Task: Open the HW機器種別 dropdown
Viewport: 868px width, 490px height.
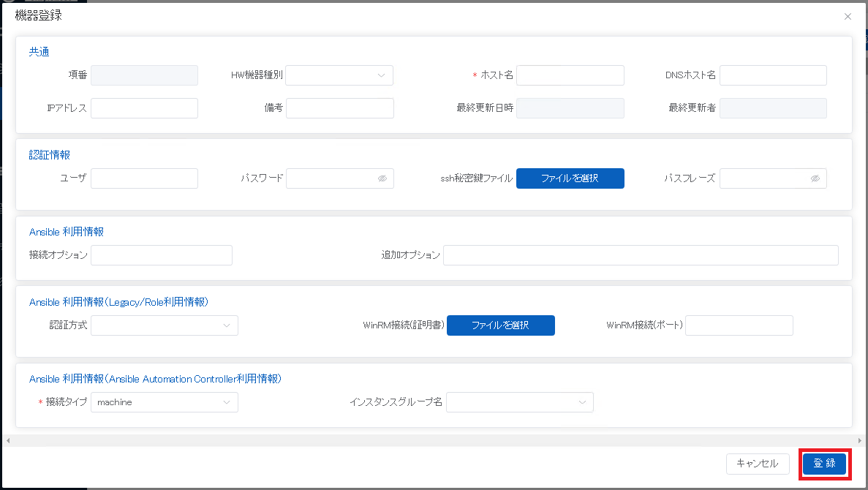Action: (339, 75)
